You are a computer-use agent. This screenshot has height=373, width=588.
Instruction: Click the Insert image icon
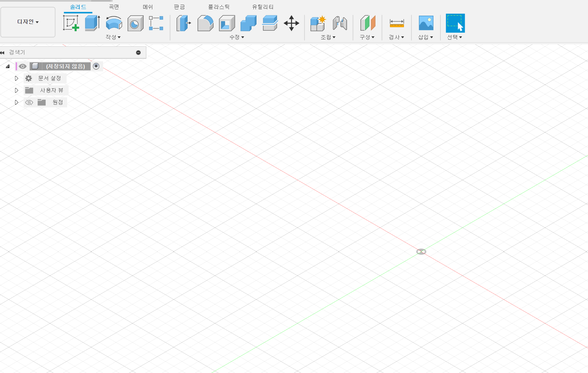pyautogui.click(x=426, y=23)
